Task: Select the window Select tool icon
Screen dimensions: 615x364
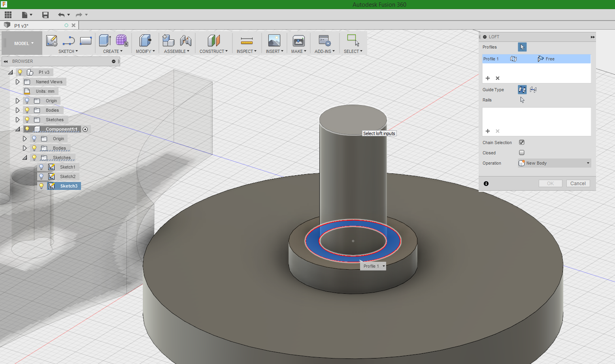Action: [x=353, y=40]
